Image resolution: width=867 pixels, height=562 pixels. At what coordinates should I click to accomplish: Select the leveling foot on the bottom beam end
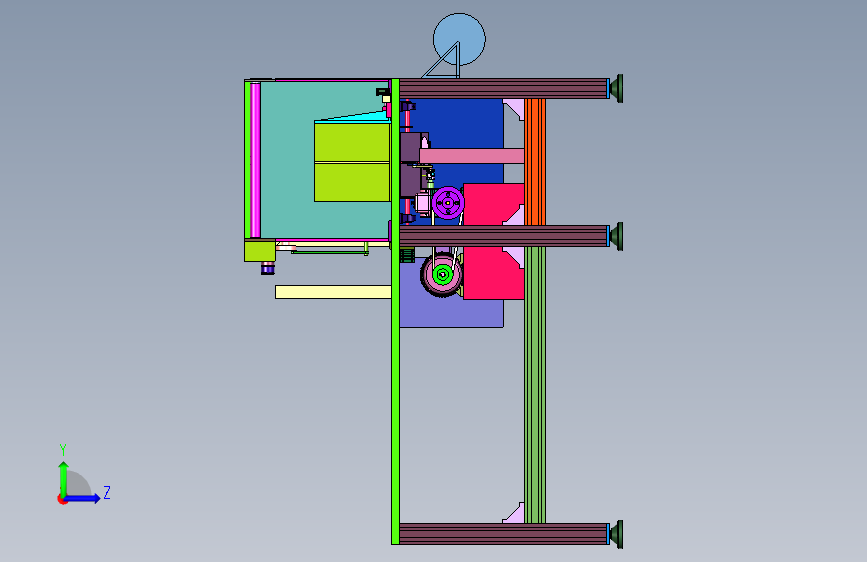pyautogui.click(x=616, y=534)
